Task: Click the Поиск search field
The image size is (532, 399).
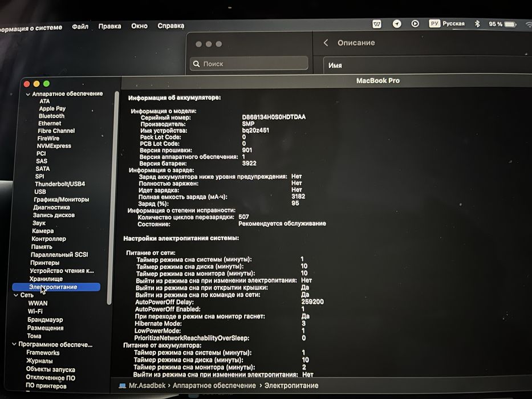Action: (249, 63)
